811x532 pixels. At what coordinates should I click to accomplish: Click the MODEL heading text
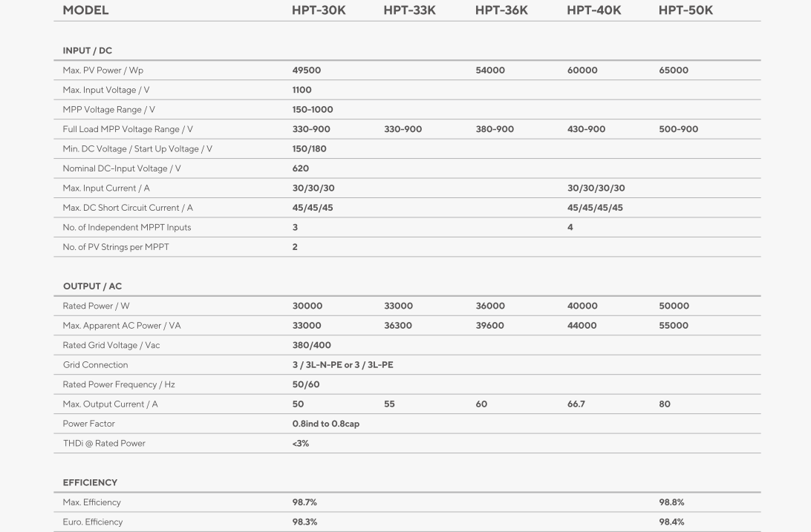(85, 10)
